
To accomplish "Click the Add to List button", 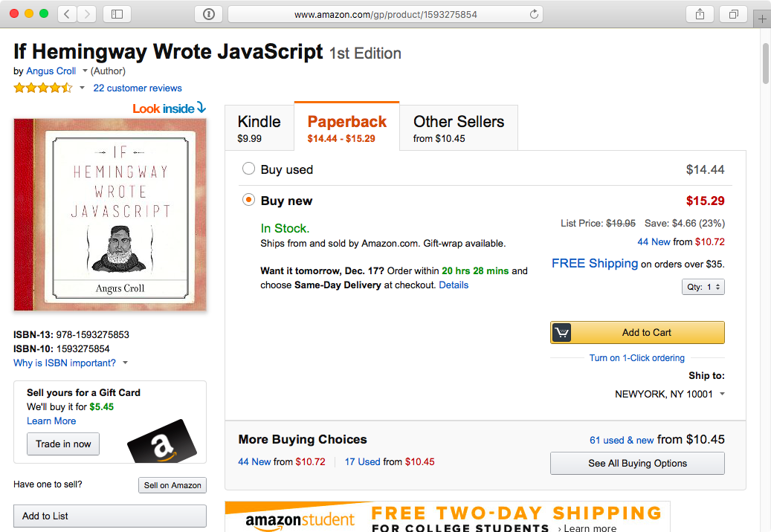I will [x=109, y=516].
